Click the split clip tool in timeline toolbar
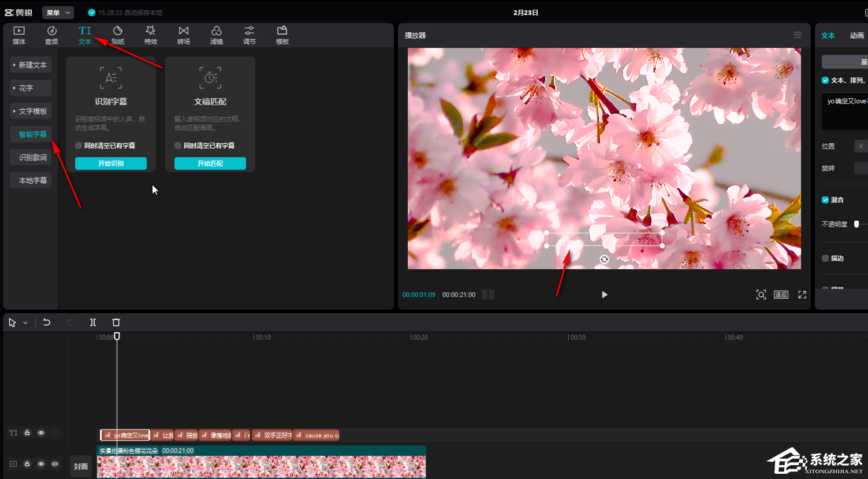The image size is (868, 479). point(93,322)
